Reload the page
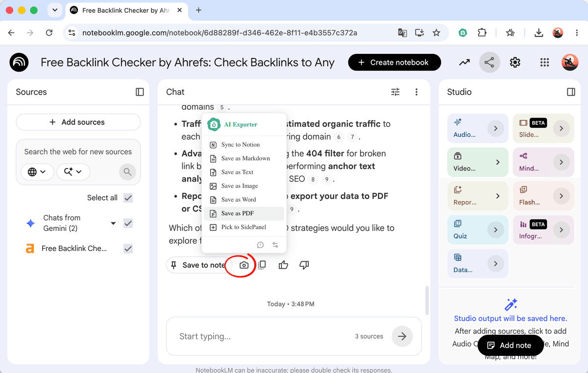 click(49, 33)
